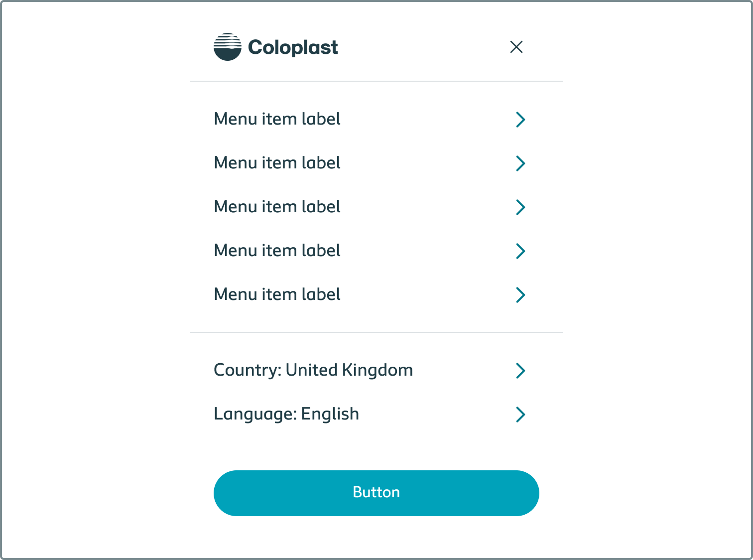Click the arrow beside Language: English
753x560 pixels.
(x=520, y=415)
